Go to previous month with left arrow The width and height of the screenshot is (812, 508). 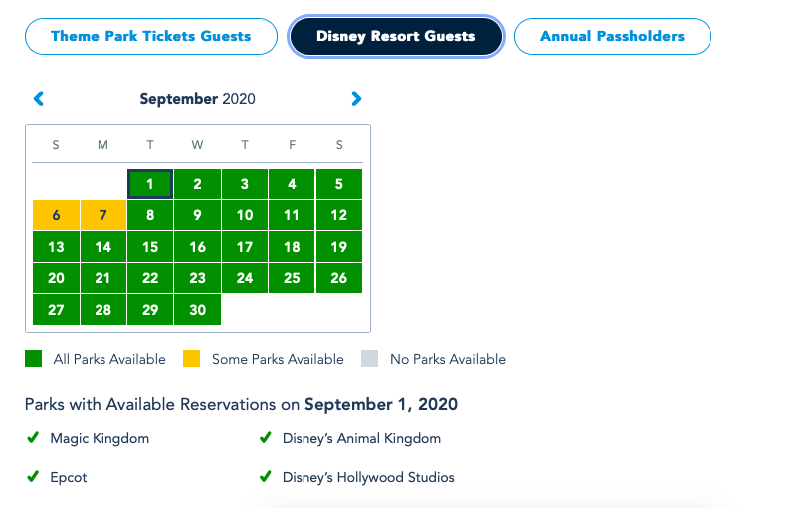(39, 99)
